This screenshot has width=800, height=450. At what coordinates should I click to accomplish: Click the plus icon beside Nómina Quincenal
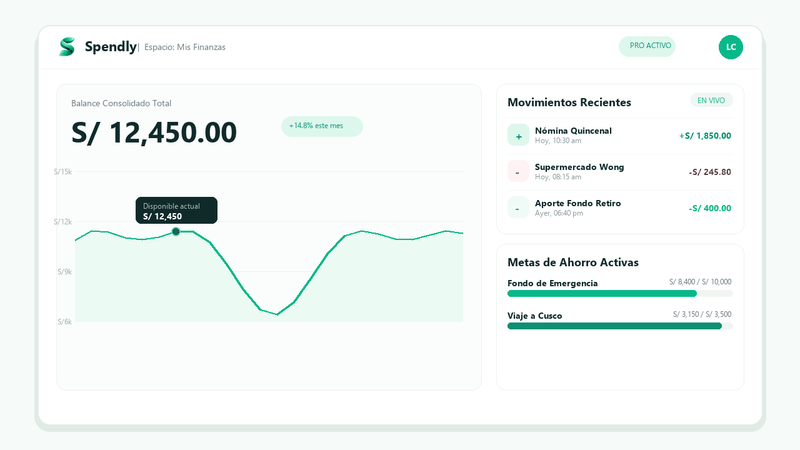tap(518, 135)
